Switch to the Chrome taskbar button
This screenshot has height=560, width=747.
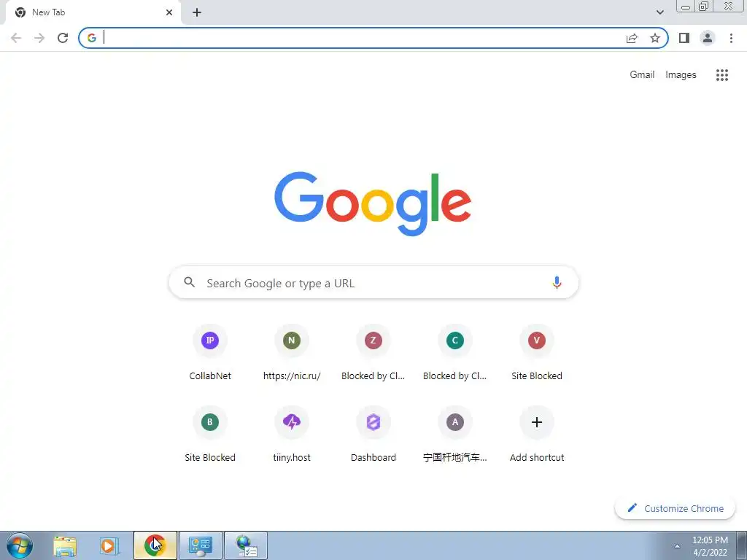tap(155, 545)
